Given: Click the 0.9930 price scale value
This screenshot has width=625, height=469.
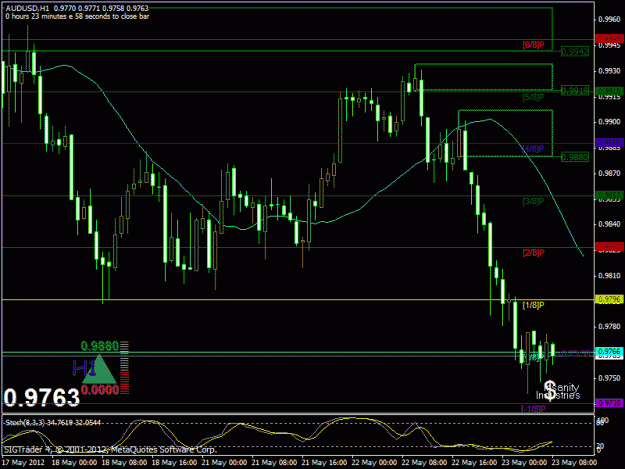Looking at the screenshot, I should (x=609, y=71).
